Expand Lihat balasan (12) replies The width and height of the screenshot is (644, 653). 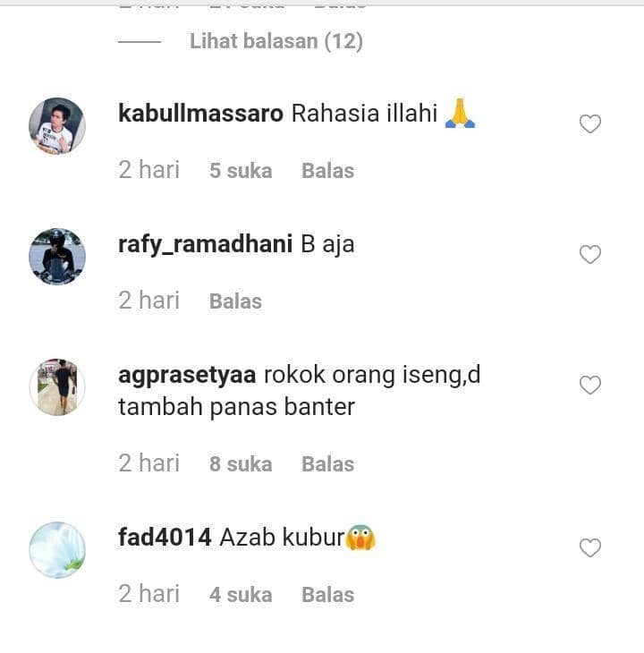[276, 41]
